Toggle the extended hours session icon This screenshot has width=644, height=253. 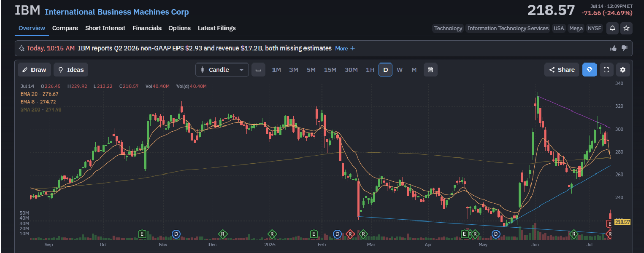pyautogui.click(x=259, y=70)
